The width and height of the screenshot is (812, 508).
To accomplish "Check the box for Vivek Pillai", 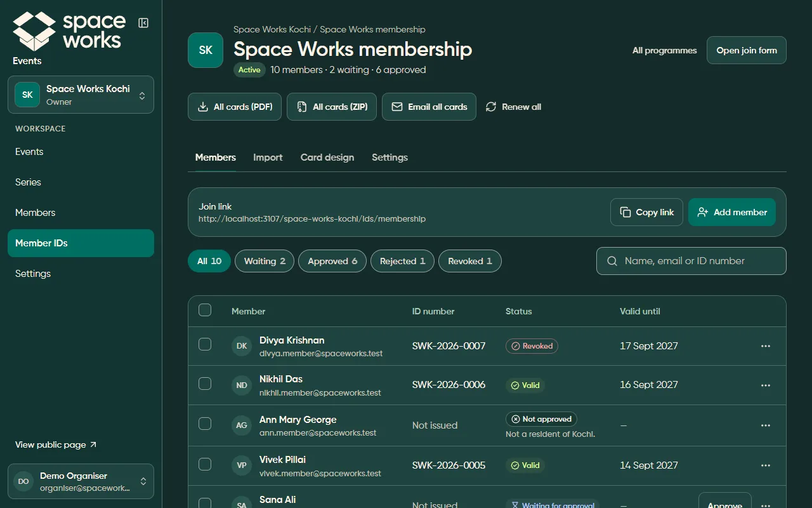I will pyautogui.click(x=205, y=464).
